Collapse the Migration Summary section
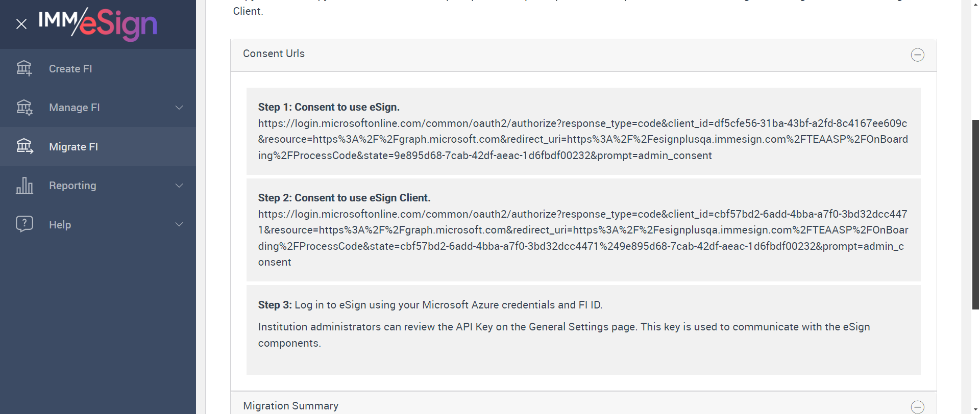Viewport: 980px width, 414px height. point(917,407)
